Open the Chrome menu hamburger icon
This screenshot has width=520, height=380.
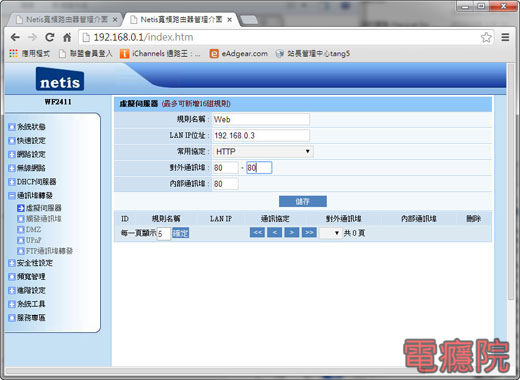(505, 37)
